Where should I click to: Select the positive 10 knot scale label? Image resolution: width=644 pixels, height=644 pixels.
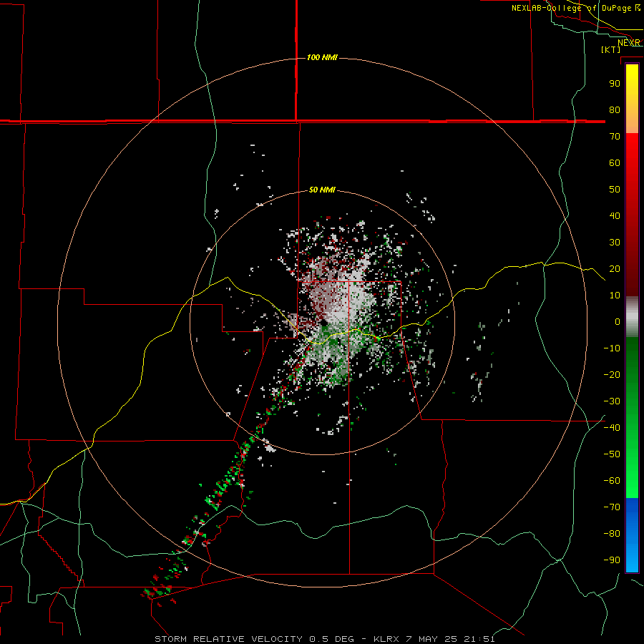coord(615,296)
